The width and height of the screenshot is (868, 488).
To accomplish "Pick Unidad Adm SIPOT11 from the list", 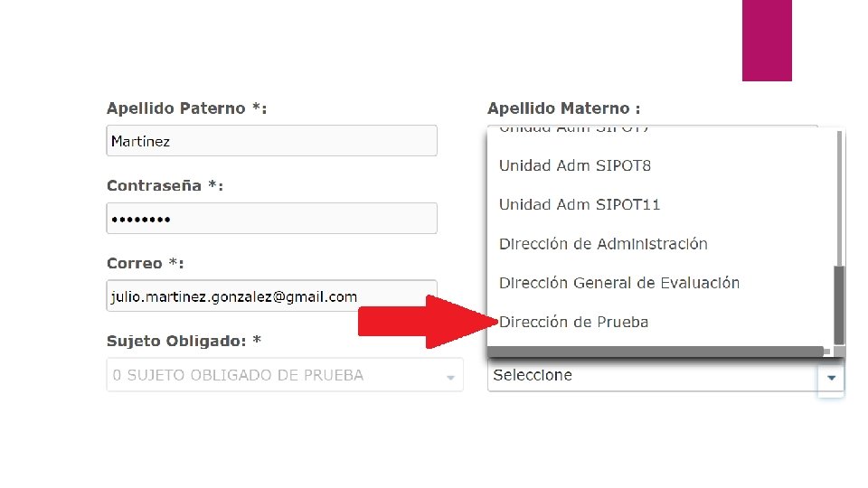I will (x=580, y=205).
